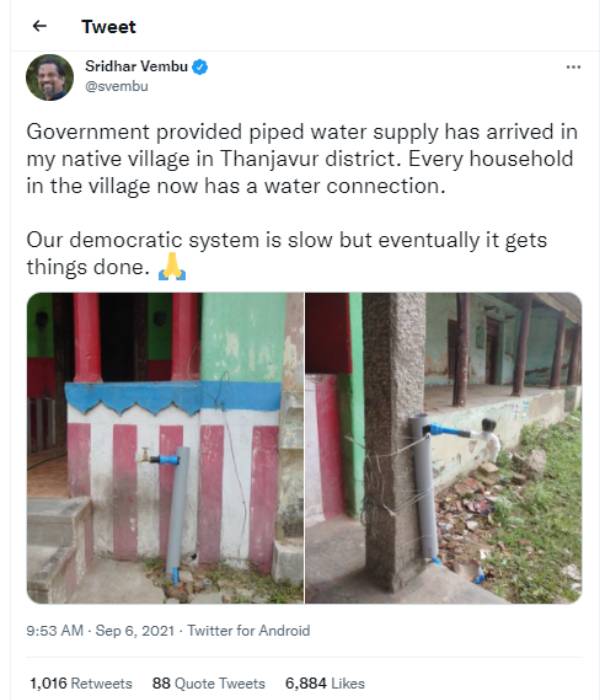
Task: Click the blue scalloped border in left photo
Action: point(173,397)
